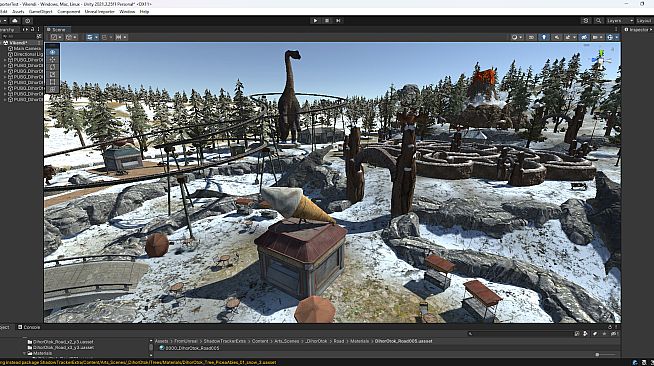This screenshot has height=366, width=654.
Task: Switch to the Console tab
Action: pos(29,327)
